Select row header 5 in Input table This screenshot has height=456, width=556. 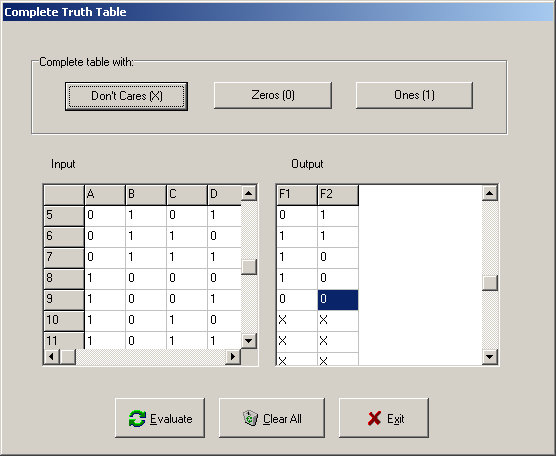click(64, 216)
